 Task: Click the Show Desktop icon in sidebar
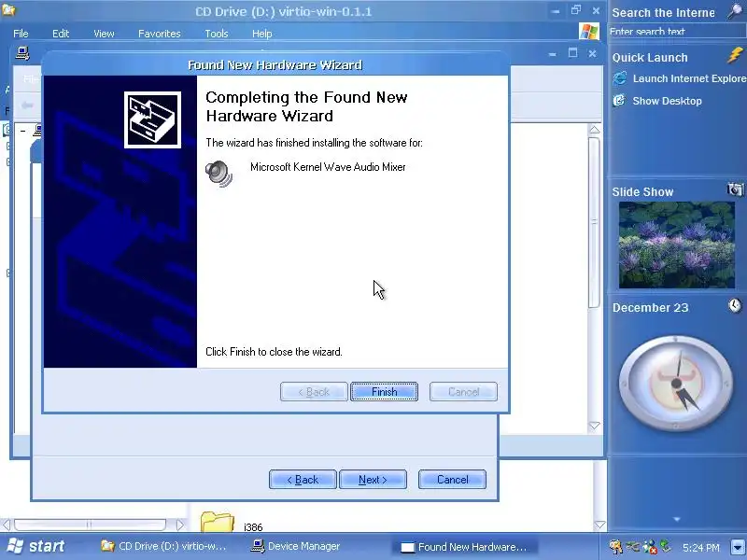coord(619,100)
